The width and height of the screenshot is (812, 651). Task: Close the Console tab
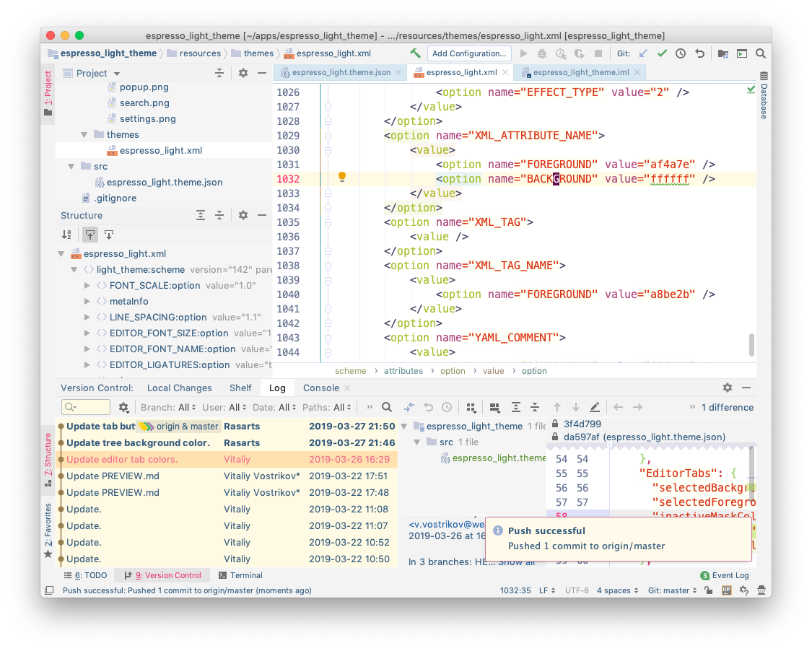[347, 388]
